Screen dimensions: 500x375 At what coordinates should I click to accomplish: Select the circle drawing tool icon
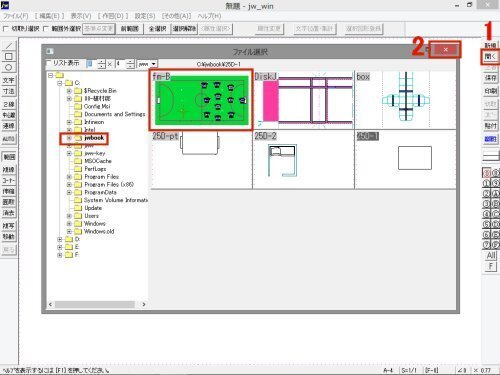[9, 67]
